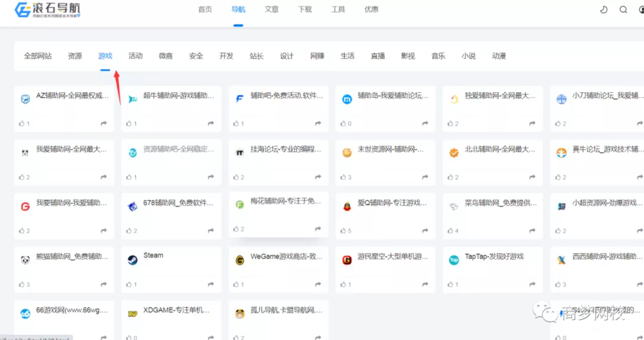Select the 游戏 category tab
Screen dimensions: 644x340
[x=105, y=56]
